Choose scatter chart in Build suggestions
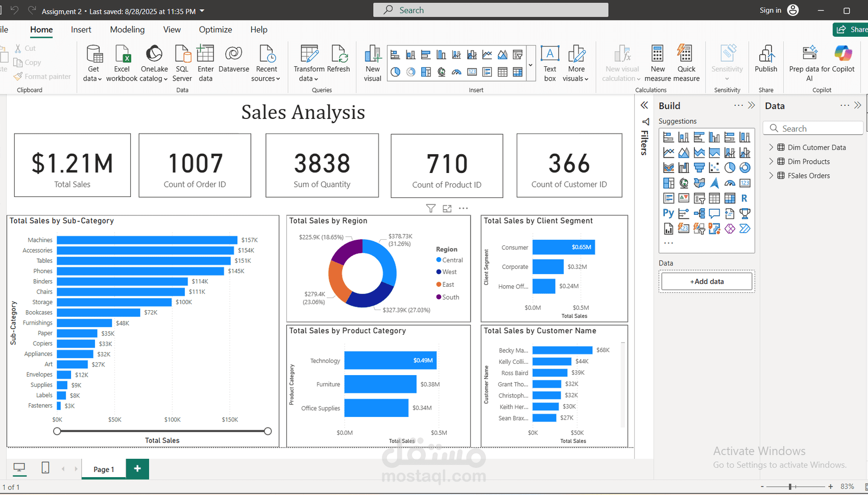This screenshot has width=868, height=495. [714, 167]
